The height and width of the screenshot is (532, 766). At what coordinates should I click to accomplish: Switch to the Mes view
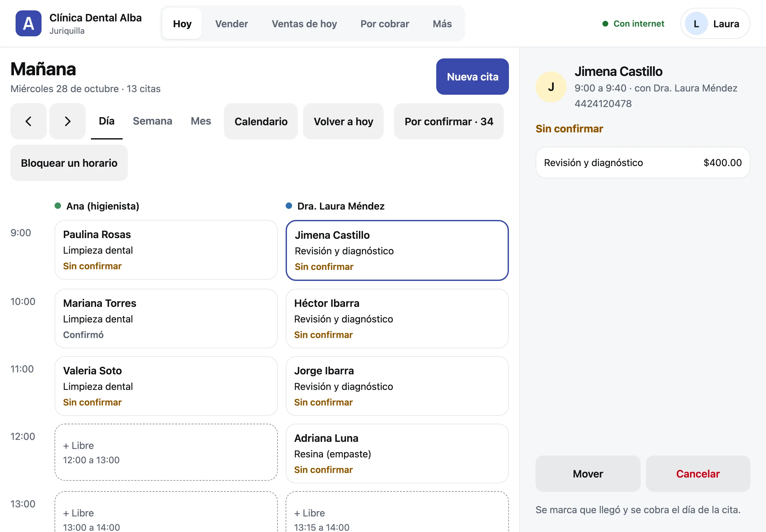[x=201, y=121]
